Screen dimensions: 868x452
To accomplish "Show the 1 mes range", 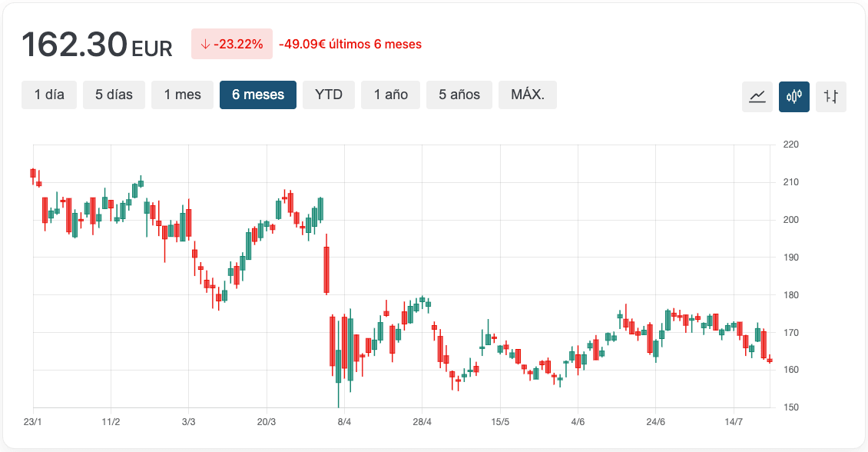I will 182,95.
